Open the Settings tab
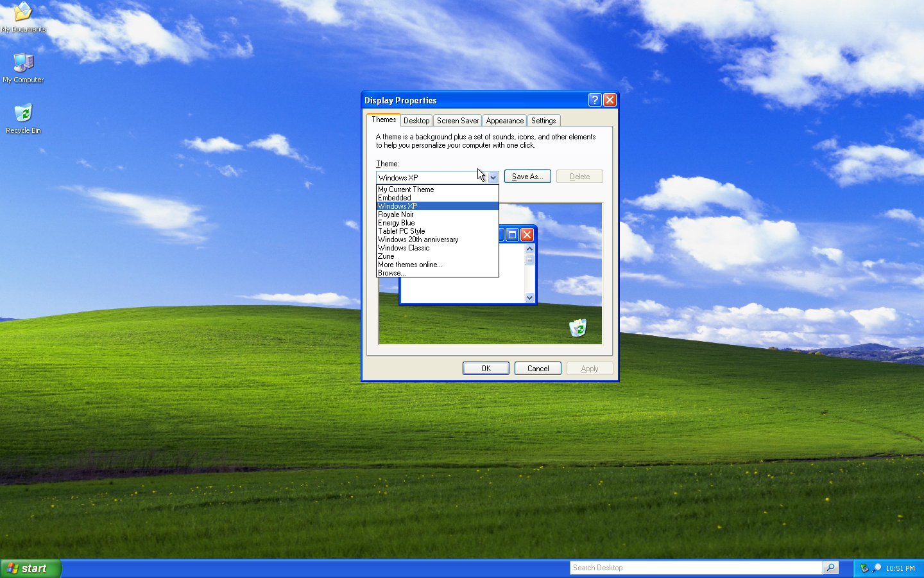924x578 pixels. [x=543, y=121]
